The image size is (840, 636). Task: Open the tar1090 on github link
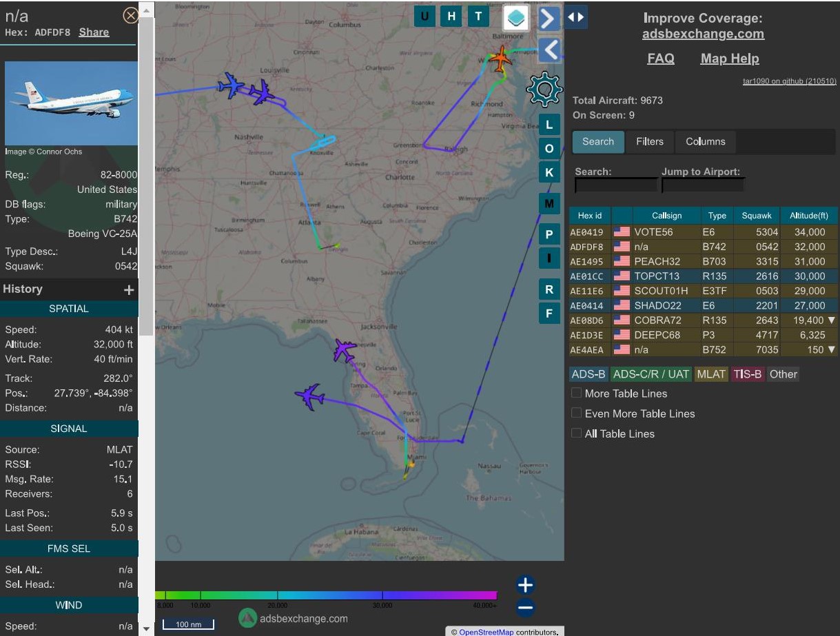790,81
